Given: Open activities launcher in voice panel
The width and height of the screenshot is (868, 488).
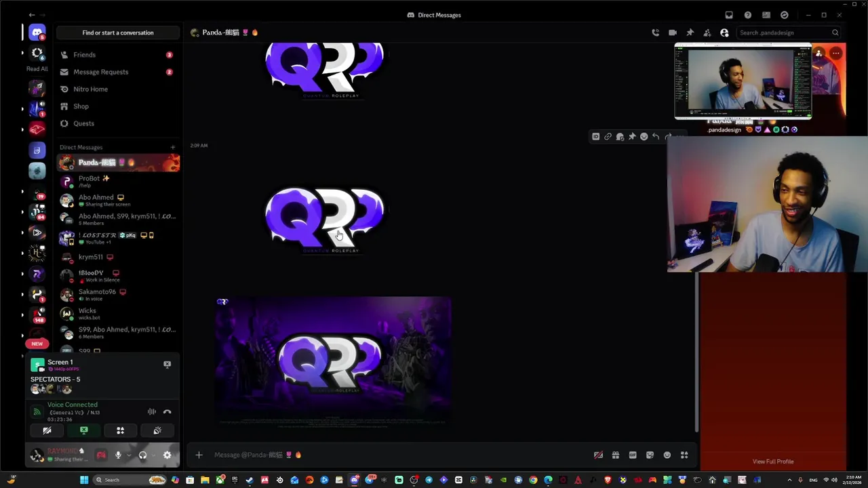Looking at the screenshot, I should (120, 430).
